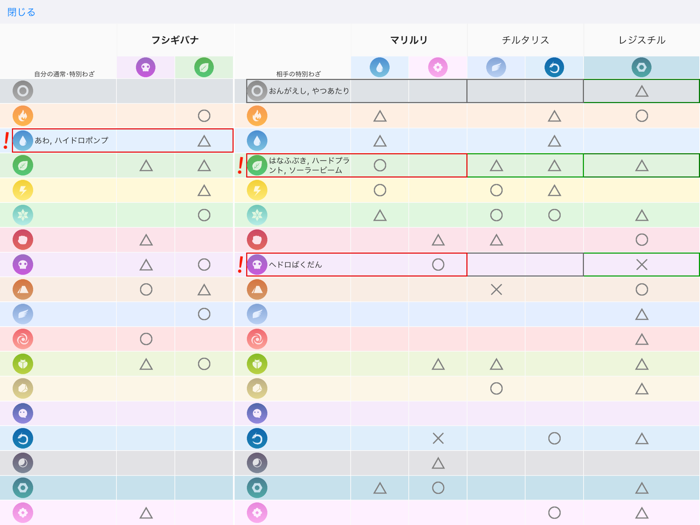Click Ground type icon in opponent-moves column
This screenshot has width=700, height=525.
pyautogui.click(x=257, y=289)
